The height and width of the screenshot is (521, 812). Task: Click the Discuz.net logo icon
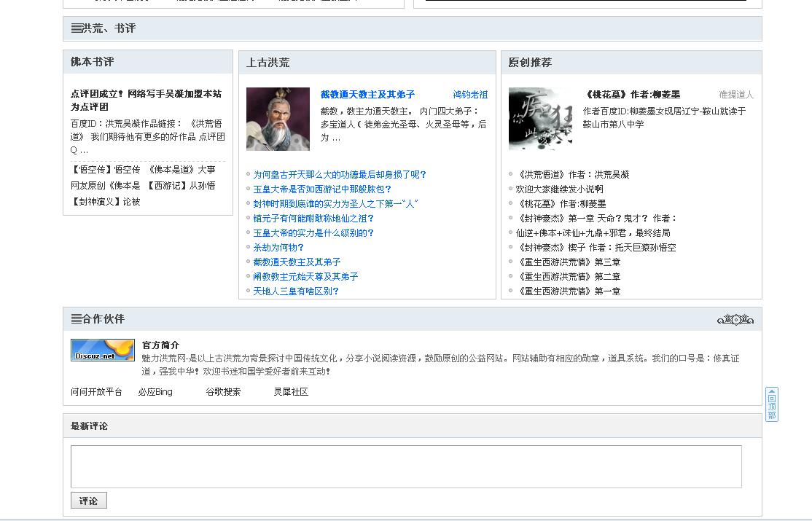click(x=102, y=350)
